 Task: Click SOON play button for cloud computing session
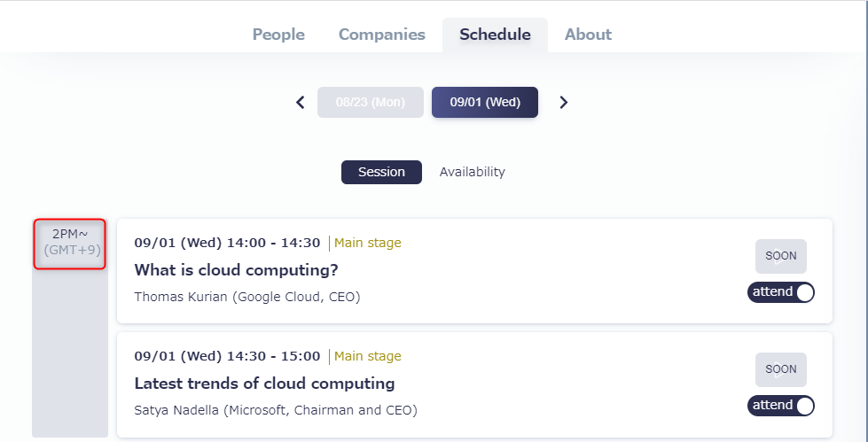(780, 256)
